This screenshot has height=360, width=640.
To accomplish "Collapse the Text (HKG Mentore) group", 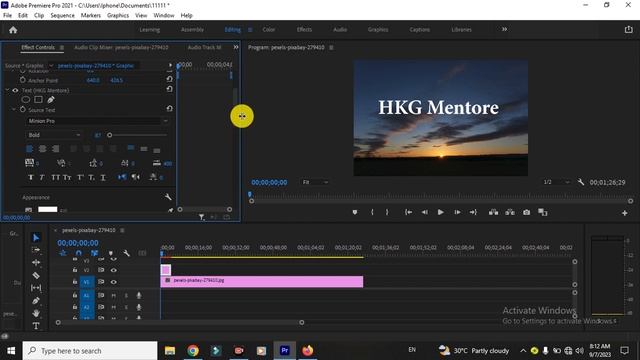I will [x=7, y=90].
